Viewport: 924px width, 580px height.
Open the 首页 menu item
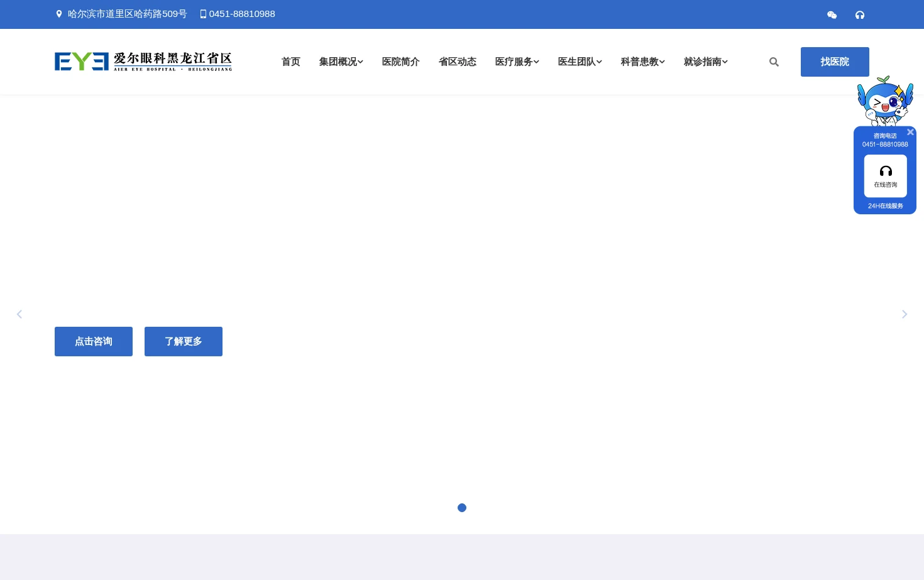(290, 62)
